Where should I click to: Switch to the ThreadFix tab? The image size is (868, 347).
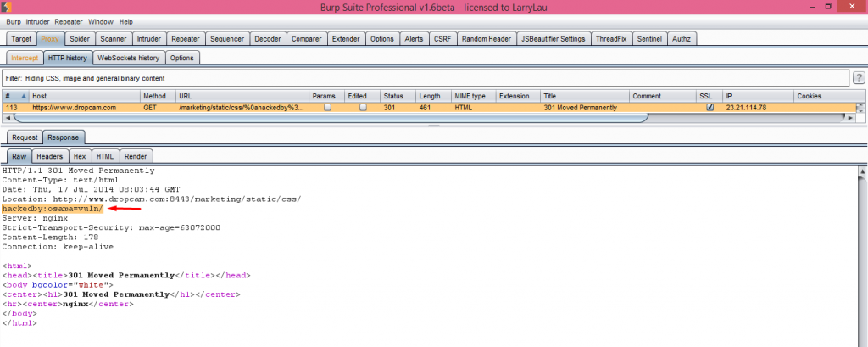point(612,39)
